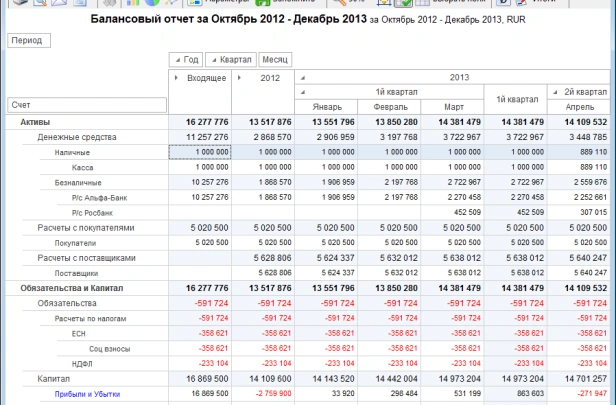
Task: Select the Р/с Альфа-Банк account row
Action: (99, 198)
